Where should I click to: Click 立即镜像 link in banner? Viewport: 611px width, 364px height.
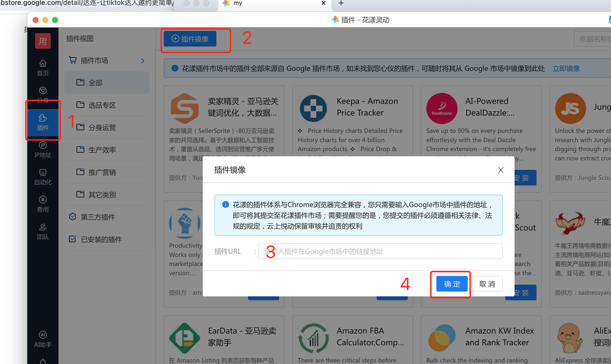tap(566, 68)
